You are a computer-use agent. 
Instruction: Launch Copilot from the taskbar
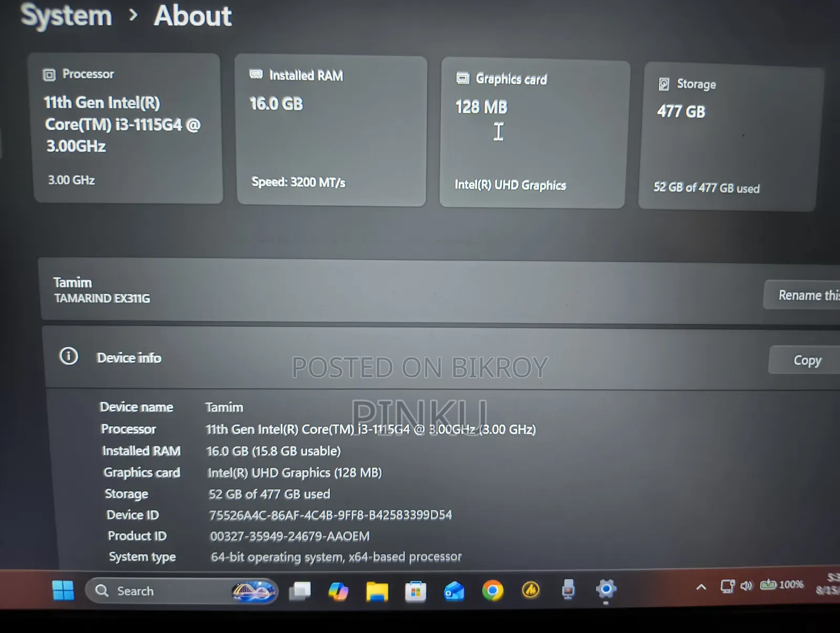click(338, 591)
